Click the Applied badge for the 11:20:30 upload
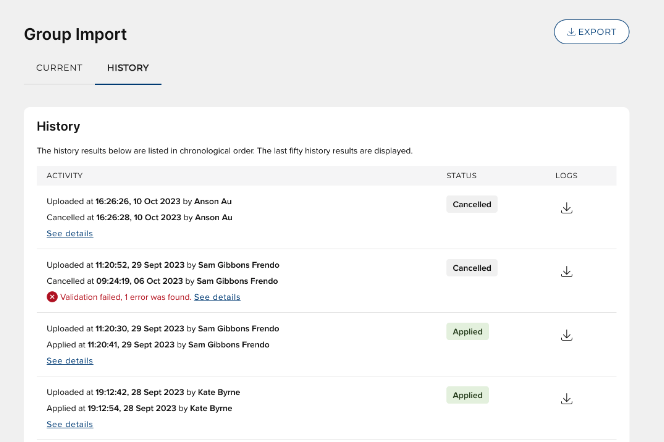The width and height of the screenshot is (664, 442). [468, 332]
